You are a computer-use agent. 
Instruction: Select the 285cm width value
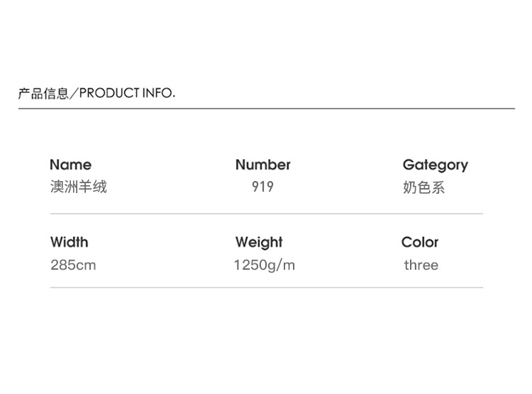click(x=73, y=266)
